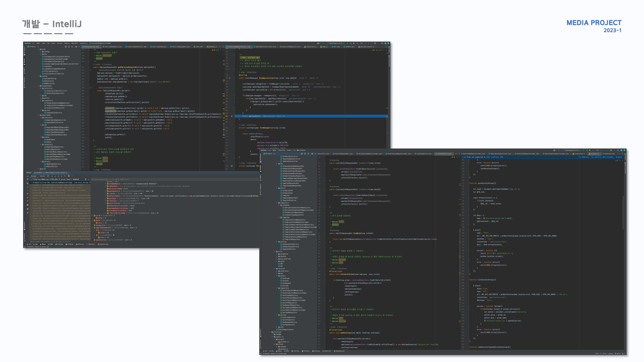Open the Terminal tool window

point(69,244)
